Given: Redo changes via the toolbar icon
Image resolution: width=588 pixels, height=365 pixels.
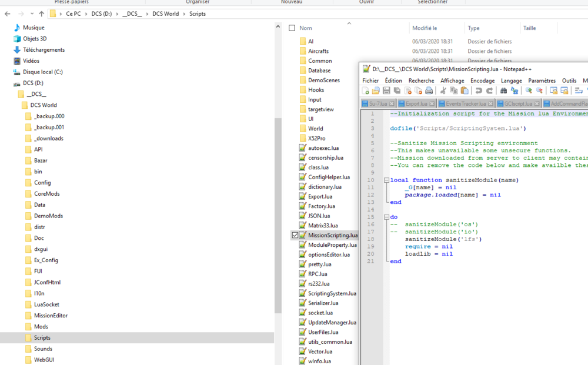Looking at the screenshot, I should (x=489, y=91).
